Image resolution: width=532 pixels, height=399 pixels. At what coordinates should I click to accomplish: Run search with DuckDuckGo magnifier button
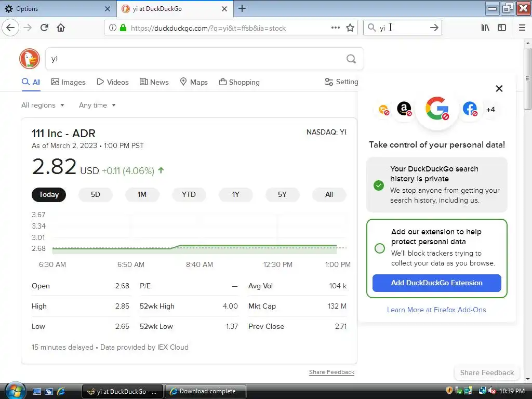(x=351, y=59)
